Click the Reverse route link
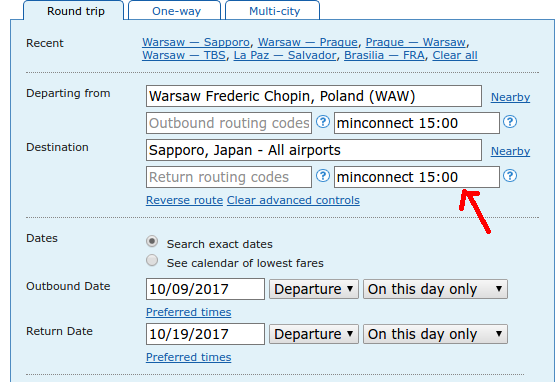 (184, 200)
